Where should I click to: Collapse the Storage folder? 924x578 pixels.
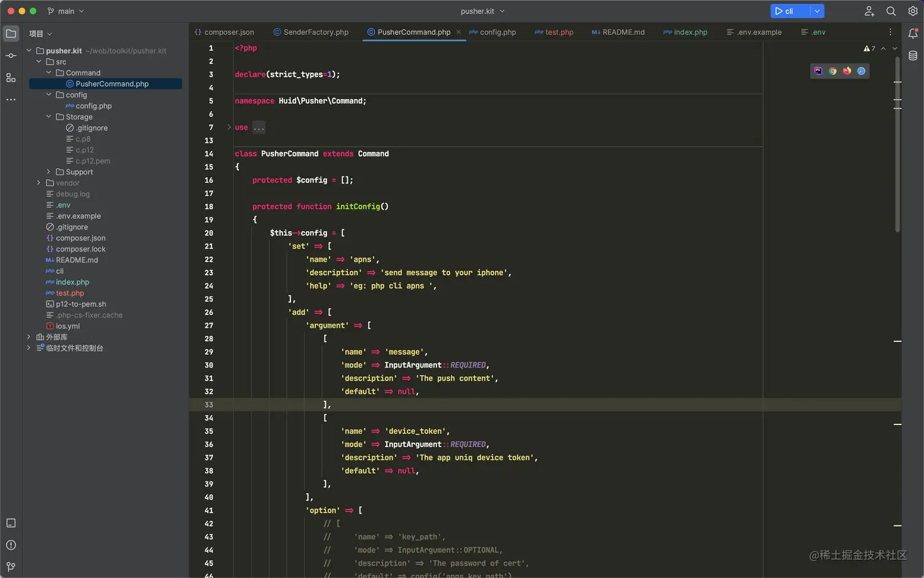click(49, 117)
